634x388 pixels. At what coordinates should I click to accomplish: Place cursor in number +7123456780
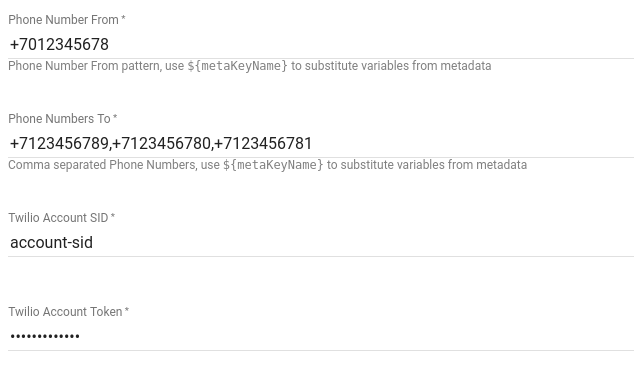pos(161,143)
